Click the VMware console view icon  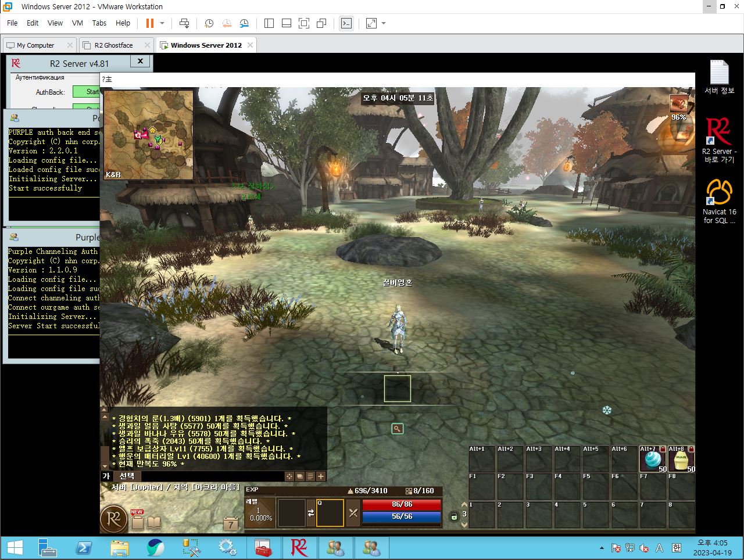pos(346,23)
